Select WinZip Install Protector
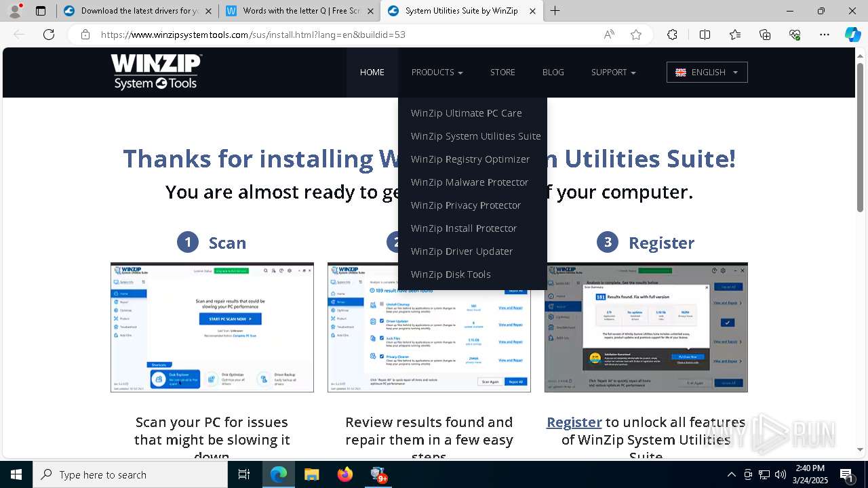868x488 pixels. coord(464,228)
